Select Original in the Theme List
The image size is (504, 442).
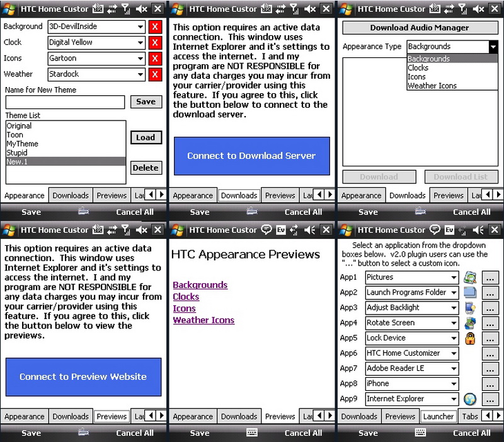click(x=66, y=125)
